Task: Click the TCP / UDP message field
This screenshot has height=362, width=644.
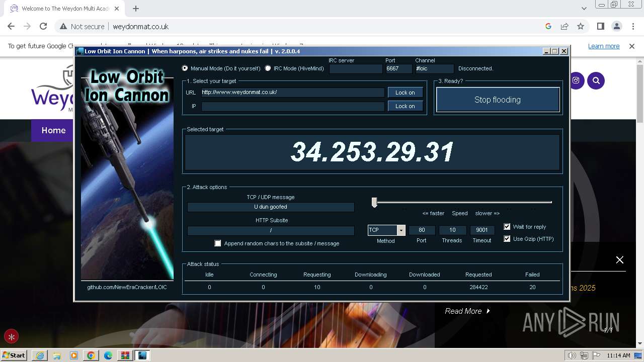Action: (x=271, y=207)
